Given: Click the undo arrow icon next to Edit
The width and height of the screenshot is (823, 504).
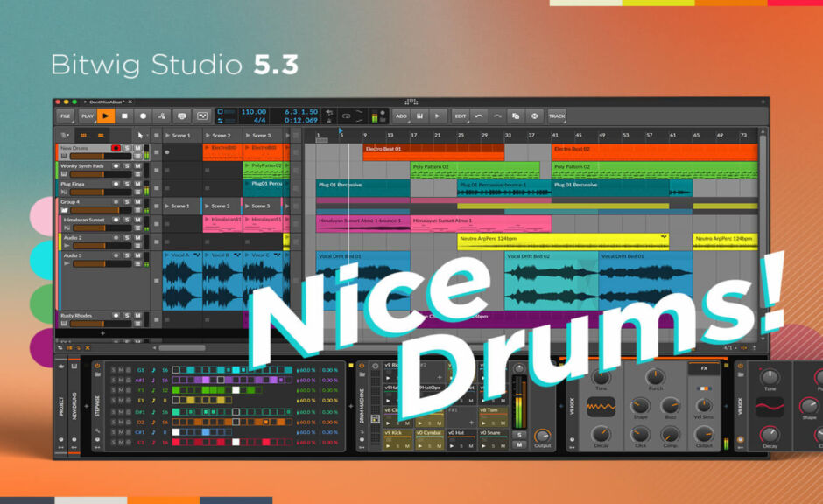Looking at the screenshot, I should 479,115.
